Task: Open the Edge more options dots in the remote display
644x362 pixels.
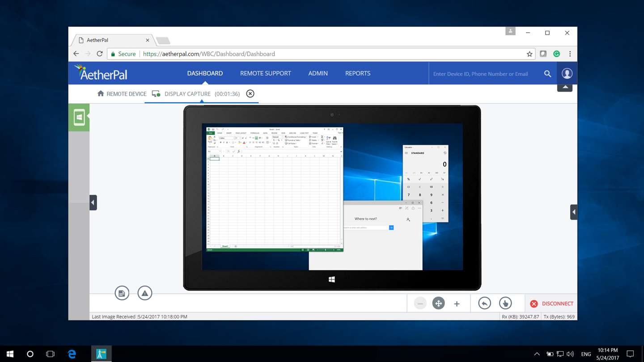Action: (419, 208)
